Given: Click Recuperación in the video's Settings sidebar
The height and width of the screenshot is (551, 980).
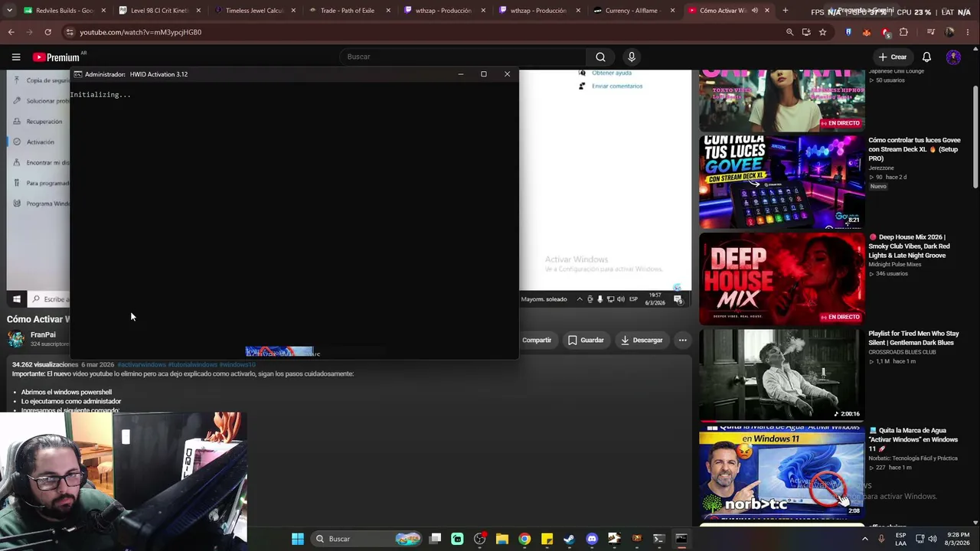Looking at the screenshot, I should click(44, 122).
